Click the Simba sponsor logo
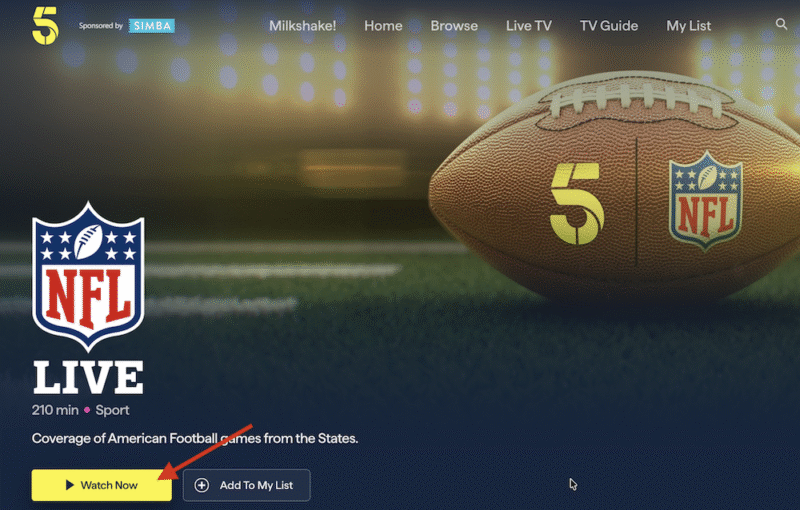 pos(152,26)
